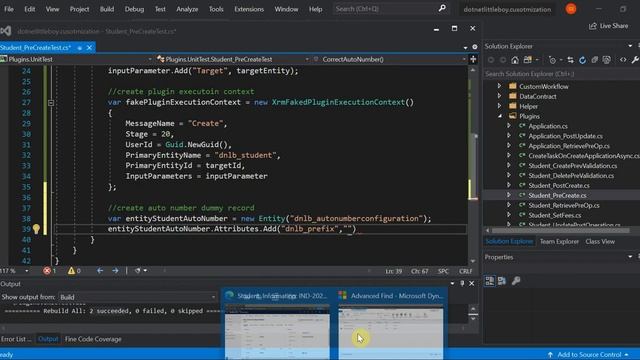640x360 pixels.
Task: Click the Property Pages key icon
Action: [x=516, y=281]
